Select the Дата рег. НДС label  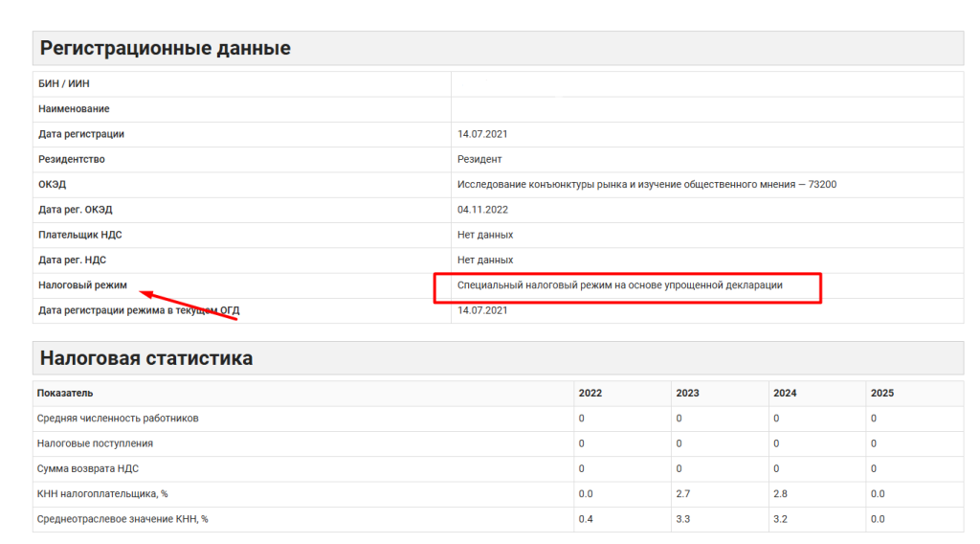[x=75, y=260]
